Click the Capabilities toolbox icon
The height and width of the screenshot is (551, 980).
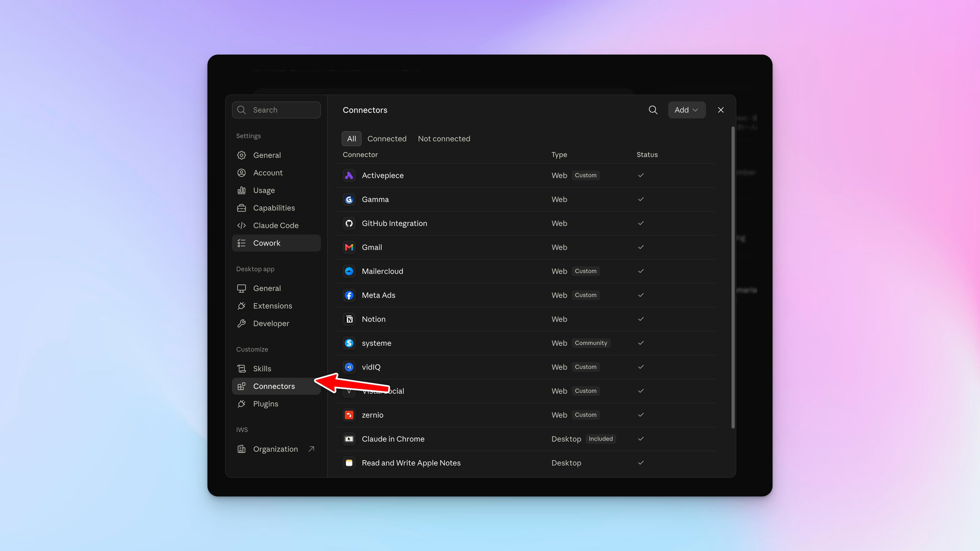[241, 208]
